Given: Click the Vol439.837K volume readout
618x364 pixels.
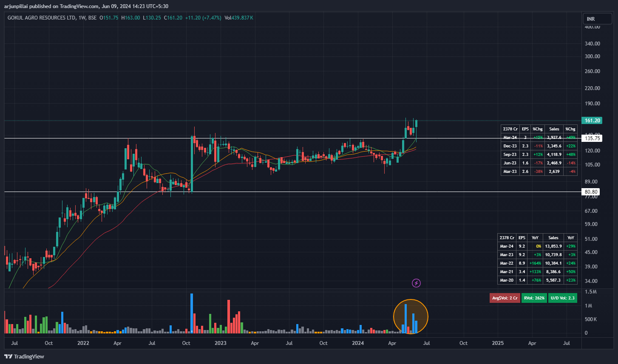Looking at the screenshot, I should 239,18.
